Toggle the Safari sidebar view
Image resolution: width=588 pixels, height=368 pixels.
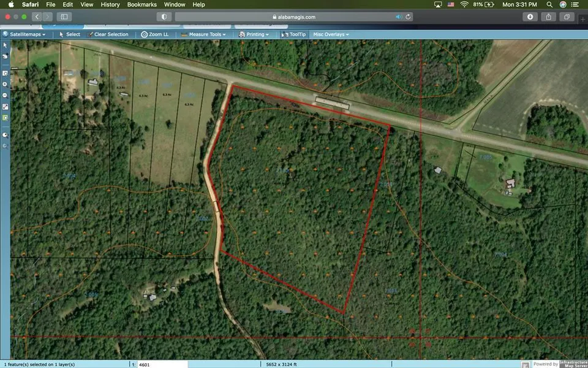click(64, 17)
